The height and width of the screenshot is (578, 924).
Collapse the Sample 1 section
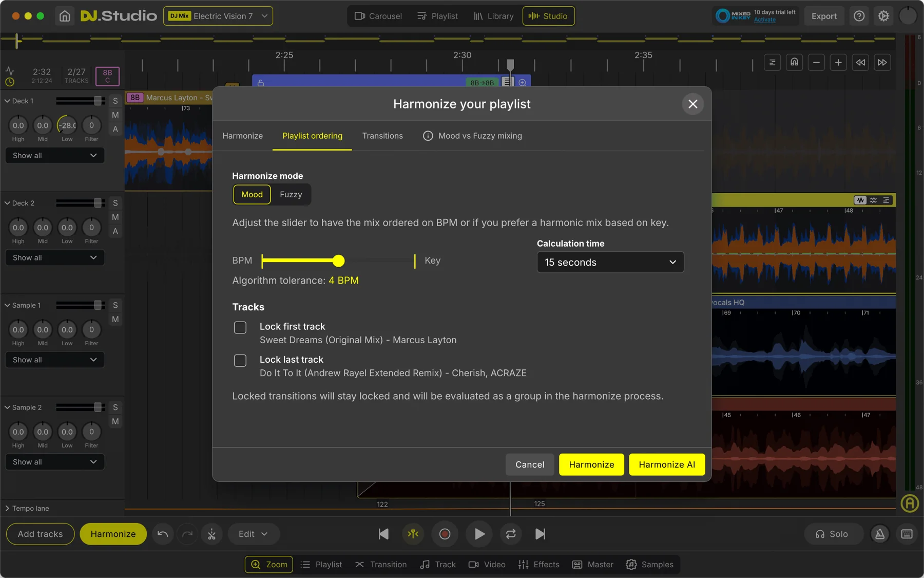[7, 305]
